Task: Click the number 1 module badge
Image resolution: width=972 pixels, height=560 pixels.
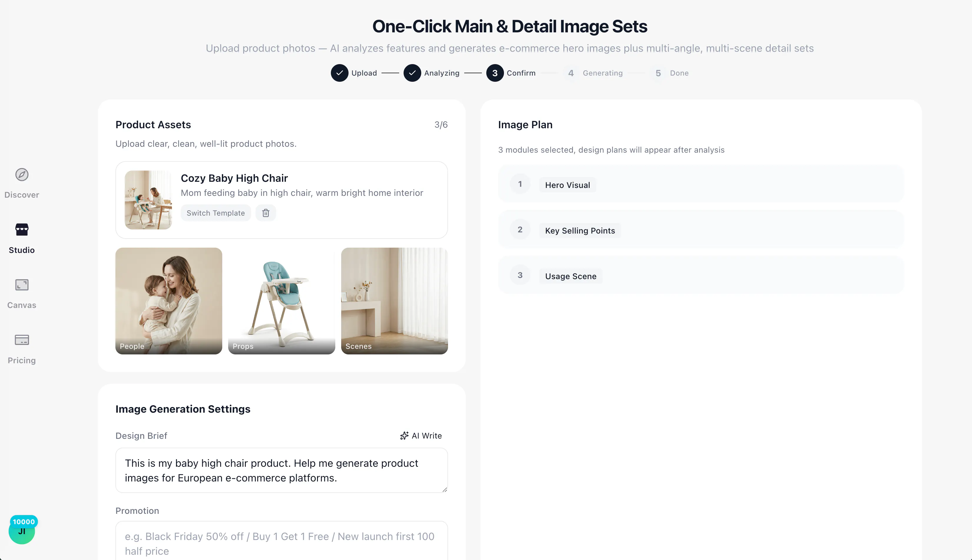Action: [520, 184]
